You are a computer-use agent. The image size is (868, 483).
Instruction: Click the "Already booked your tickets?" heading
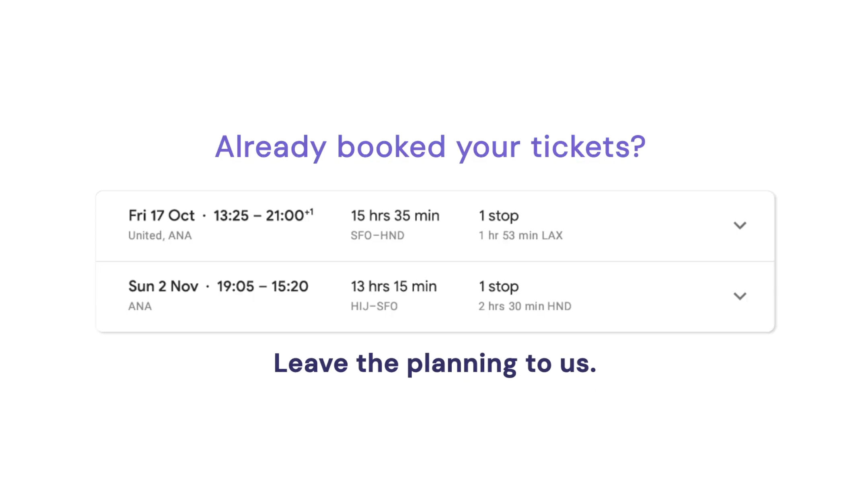(x=430, y=147)
